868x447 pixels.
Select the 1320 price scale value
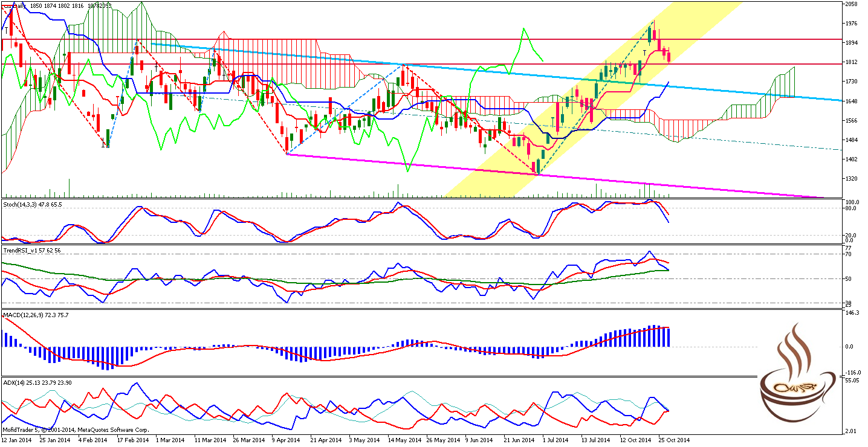tap(851, 179)
